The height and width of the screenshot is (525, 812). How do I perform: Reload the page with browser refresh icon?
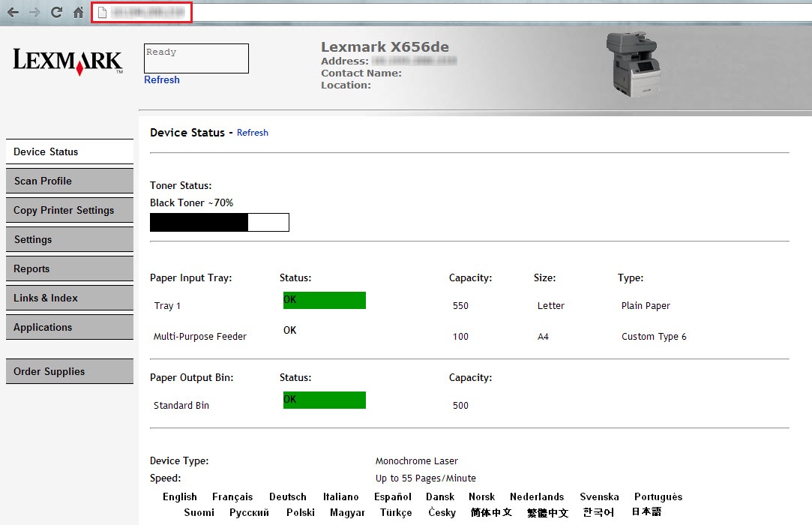pos(56,13)
